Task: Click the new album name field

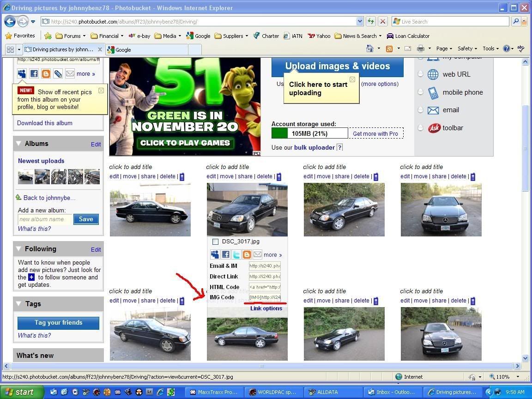Action: (x=45, y=219)
